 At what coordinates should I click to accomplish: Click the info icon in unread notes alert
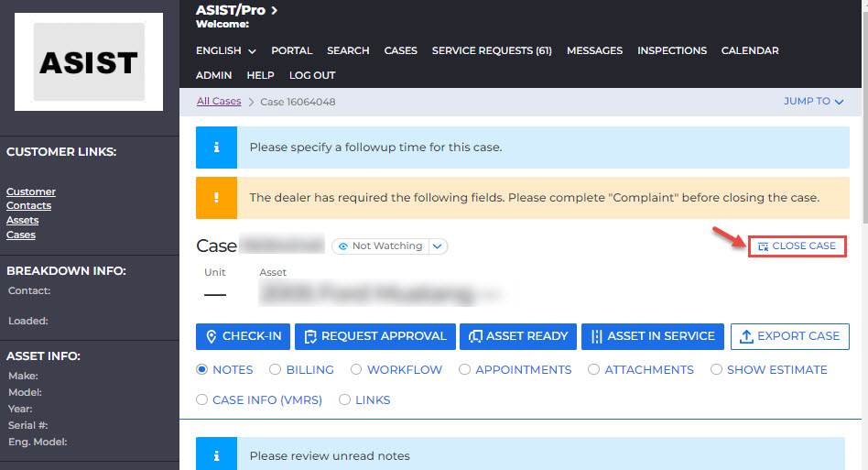[216, 455]
